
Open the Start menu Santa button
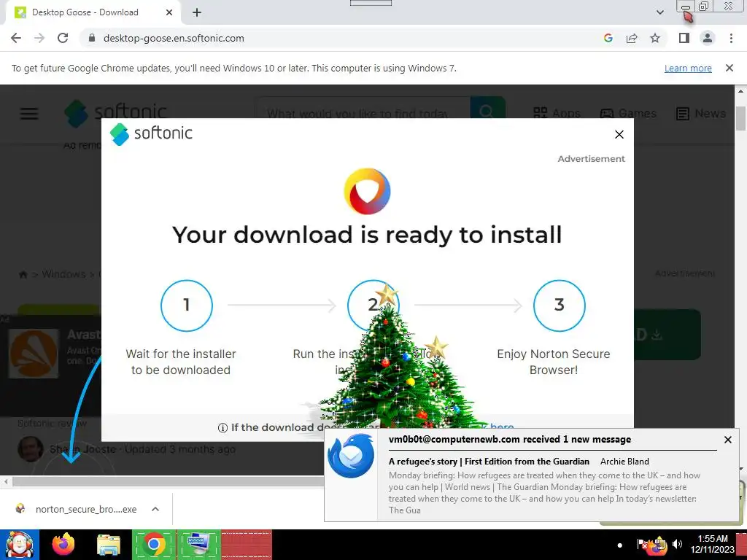click(20, 545)
